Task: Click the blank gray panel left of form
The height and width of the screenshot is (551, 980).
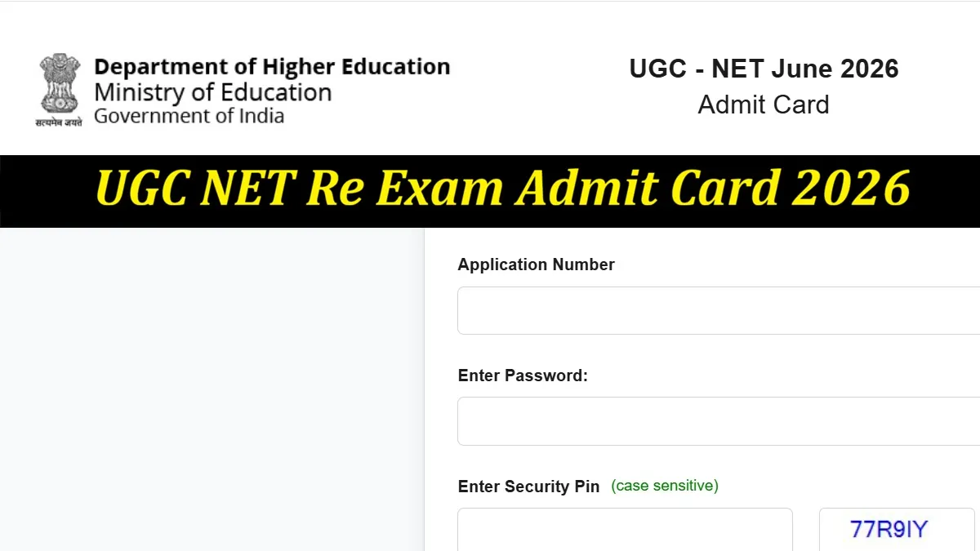Action: tap(212, 389)
